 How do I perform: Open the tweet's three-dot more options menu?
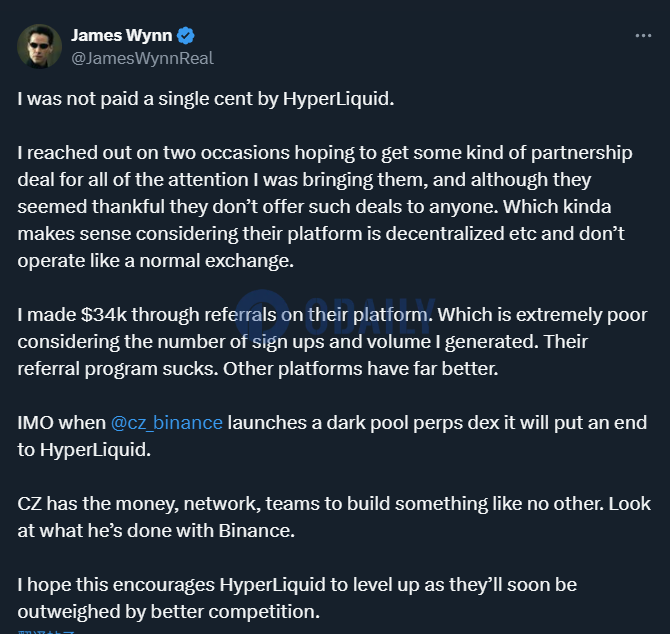point(643,36)
